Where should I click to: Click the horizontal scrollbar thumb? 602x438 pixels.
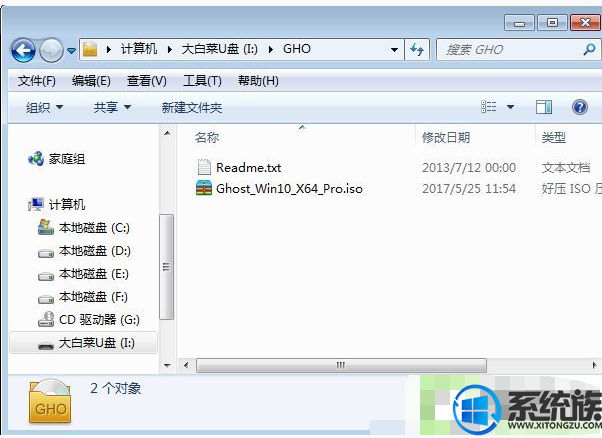(x=341, y=365)
